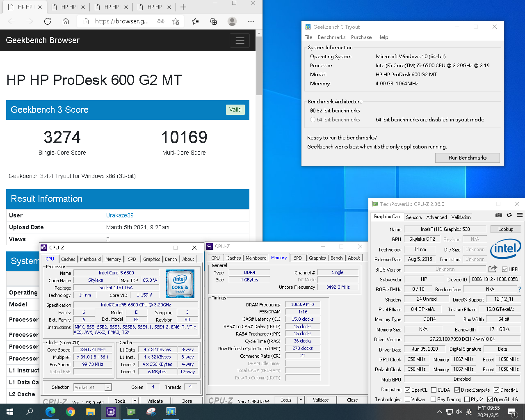Refresh GPU-Z readings
This screenshot has width=525, height=420.
click(x=509, y=215)
